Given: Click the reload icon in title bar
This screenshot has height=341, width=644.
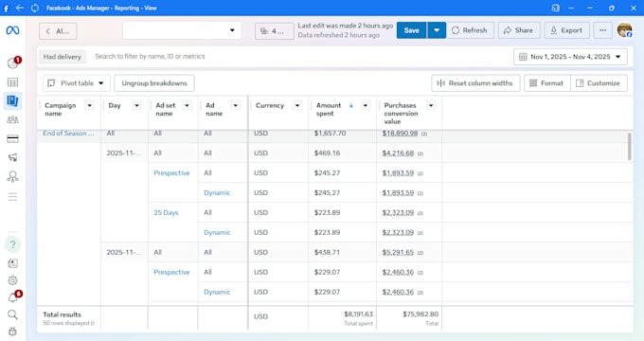Looking at the screenshot, I should pos(35,8).
